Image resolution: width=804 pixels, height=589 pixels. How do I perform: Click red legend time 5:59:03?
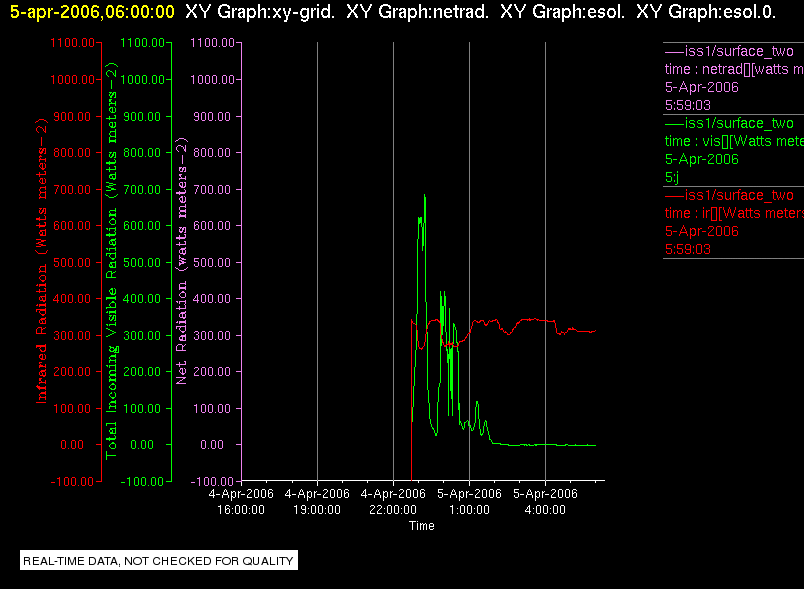[688, 249]
